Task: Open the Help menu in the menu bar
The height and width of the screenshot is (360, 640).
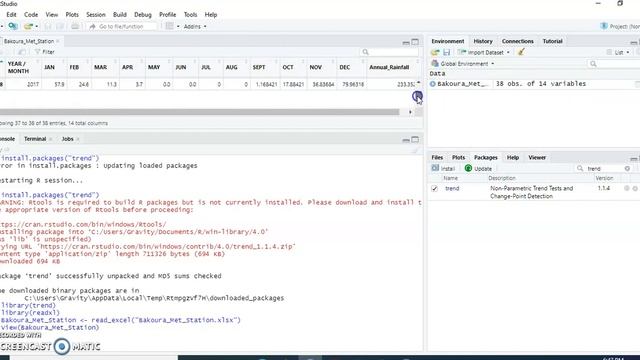Action: tap(211, 14)
